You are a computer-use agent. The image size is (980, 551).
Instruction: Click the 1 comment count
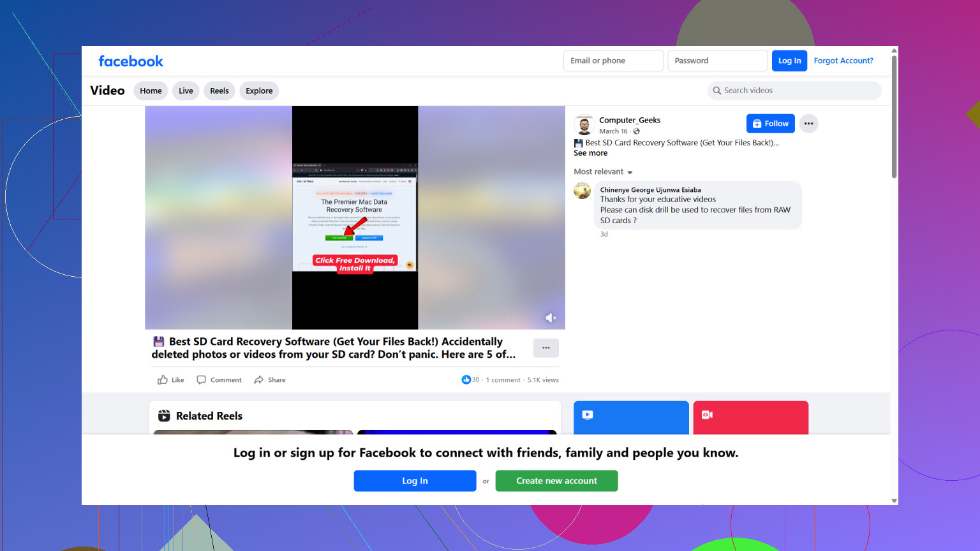(x=503, y=380)
